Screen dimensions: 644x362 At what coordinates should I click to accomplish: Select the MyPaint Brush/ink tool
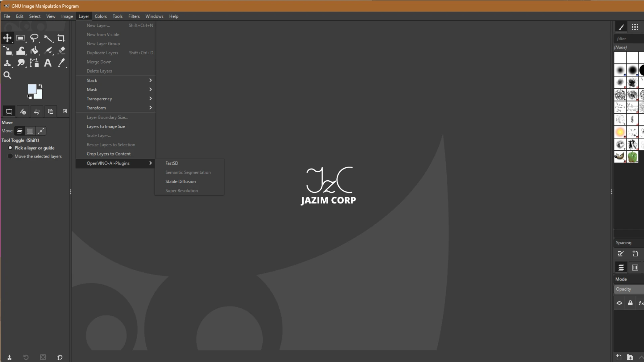pyautogui.click(x=48, y=51)
